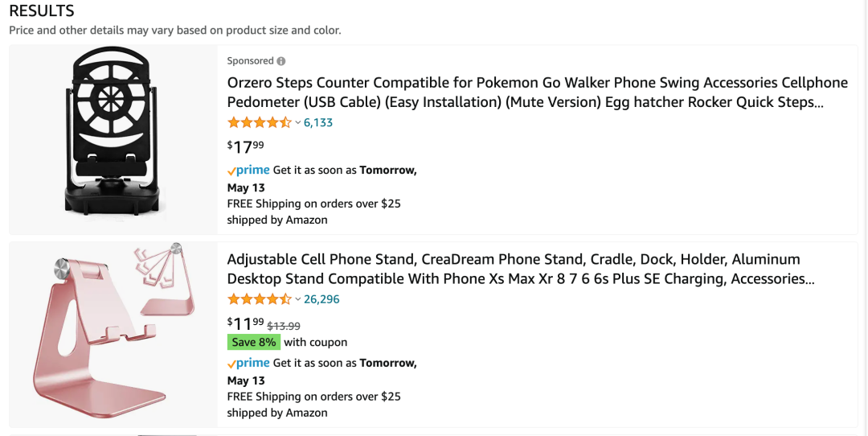Click the Save 8% coupon badge
This screenshot has width=868, height=436.
point(254,342)
